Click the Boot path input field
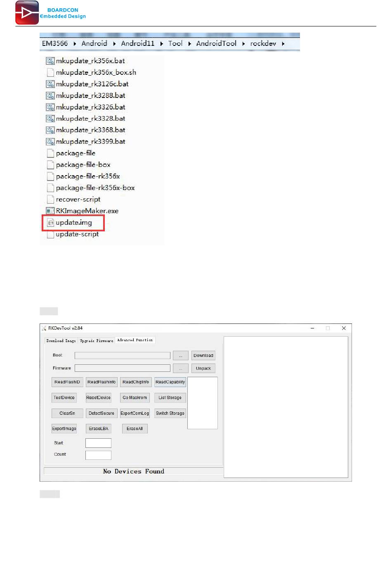This screenshot has width=392, height=573. click(x=123, y=355)
